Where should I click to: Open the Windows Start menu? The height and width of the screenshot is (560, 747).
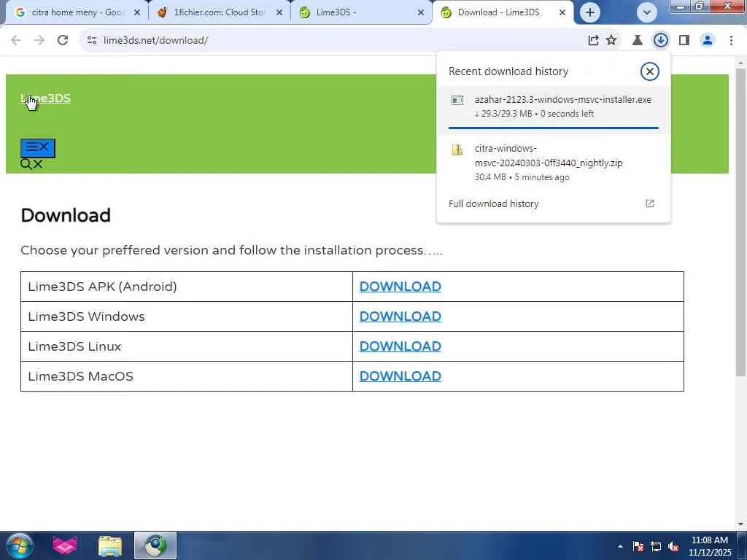20,545
